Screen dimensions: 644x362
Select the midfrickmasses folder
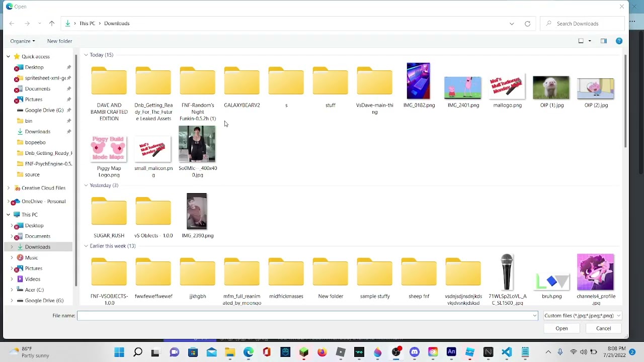pyautogui.click(x=286, y=278)
